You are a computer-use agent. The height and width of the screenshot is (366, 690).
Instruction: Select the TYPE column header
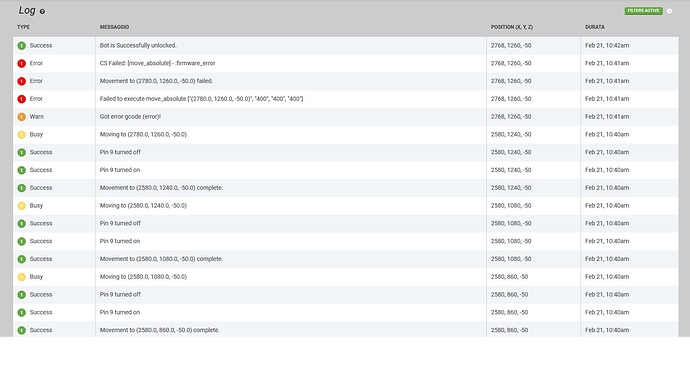point(23,27)
